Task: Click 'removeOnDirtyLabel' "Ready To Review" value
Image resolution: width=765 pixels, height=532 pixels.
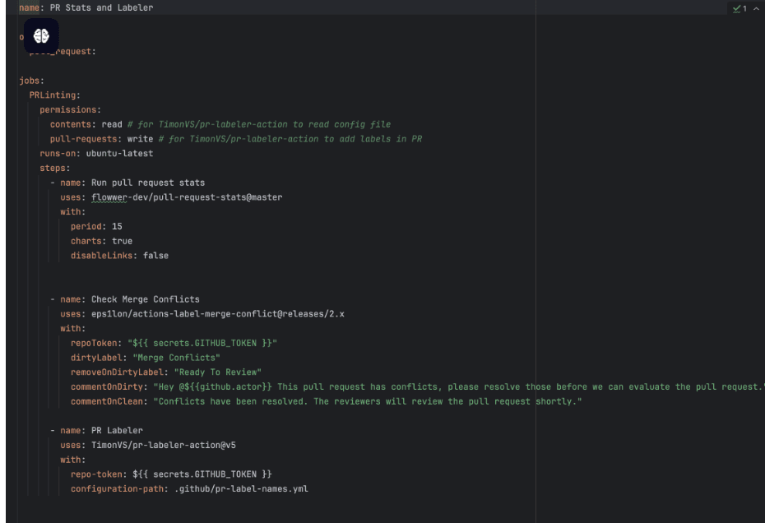Action: tap(218, 372)
